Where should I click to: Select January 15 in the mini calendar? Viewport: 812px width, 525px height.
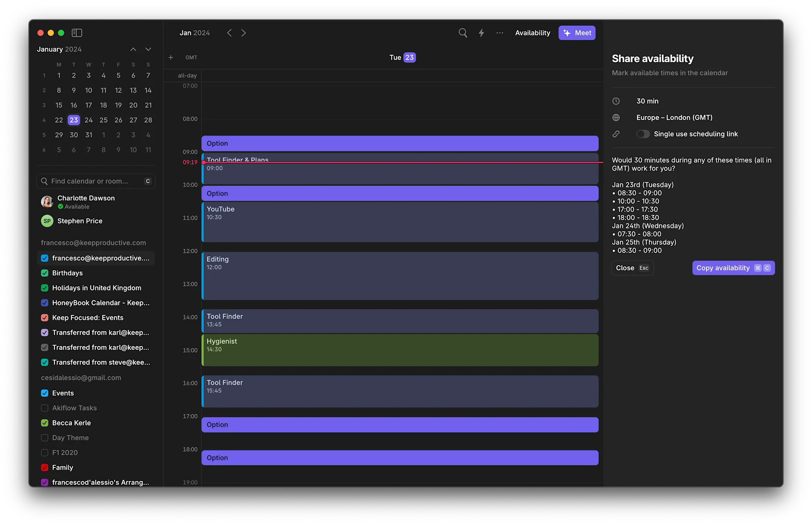[59, 105]
